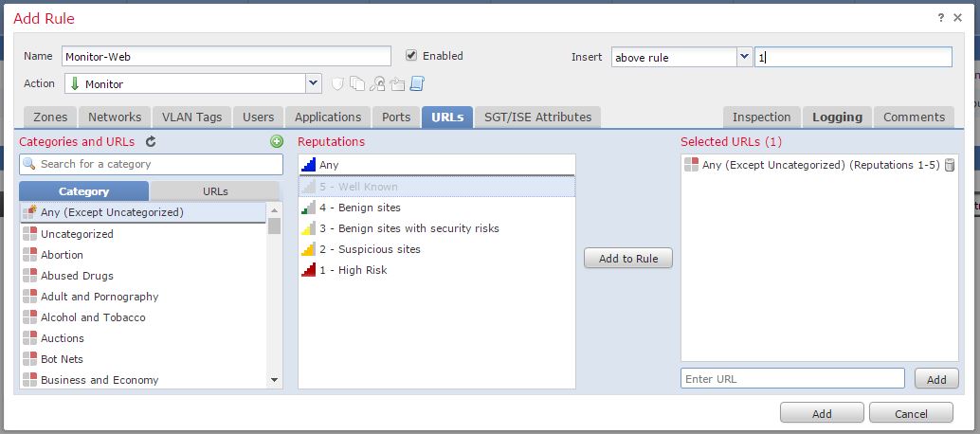Switch to the Networks tab
The width and height of the screenshot is (980, 434).
point(115,118)
